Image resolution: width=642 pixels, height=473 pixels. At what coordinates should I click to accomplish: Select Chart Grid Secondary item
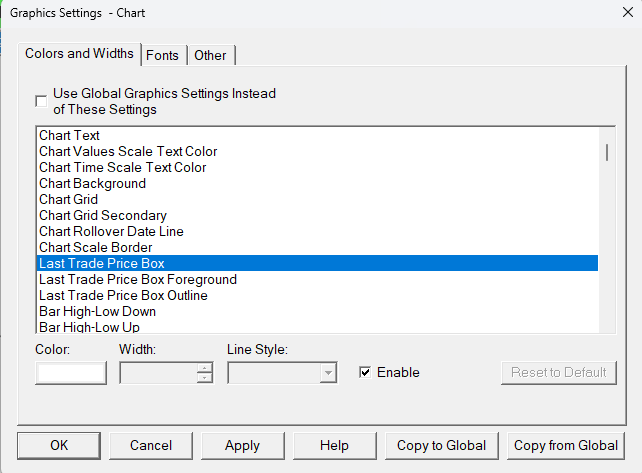coord(318,215)
